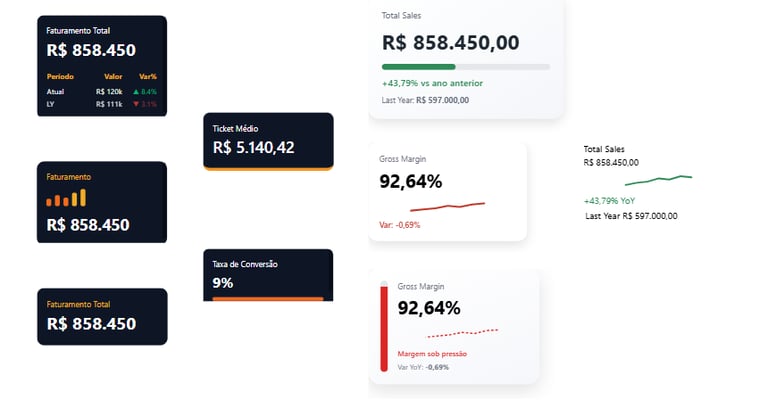Click the LY row in Faturamento table
The image size is (768, 405).
[51, 104]
